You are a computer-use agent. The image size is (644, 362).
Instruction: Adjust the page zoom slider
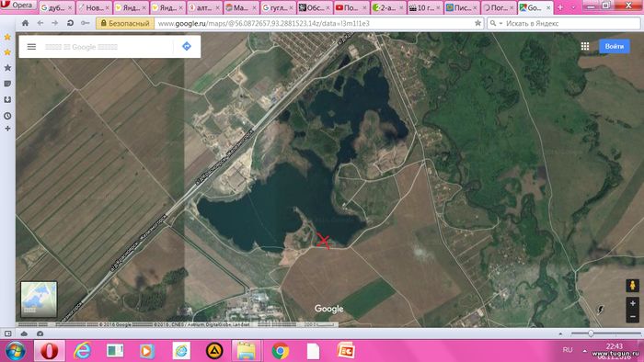coord(591,334)
